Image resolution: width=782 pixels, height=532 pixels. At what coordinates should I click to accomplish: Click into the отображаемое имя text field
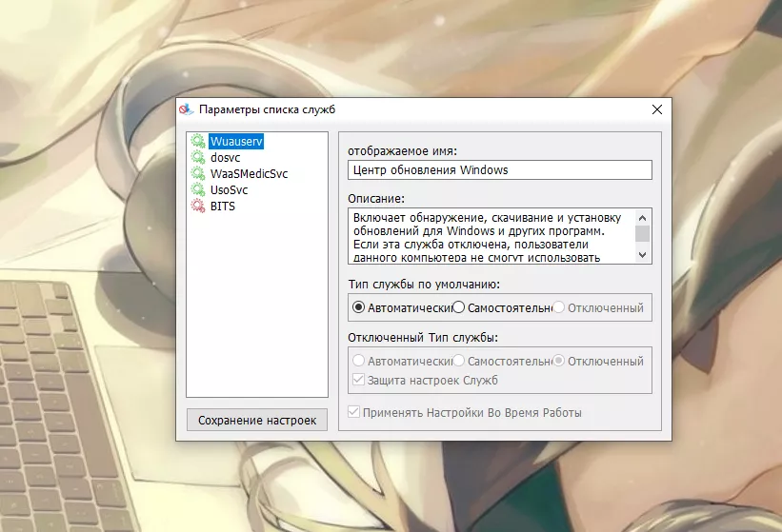[x=499, y=170]
